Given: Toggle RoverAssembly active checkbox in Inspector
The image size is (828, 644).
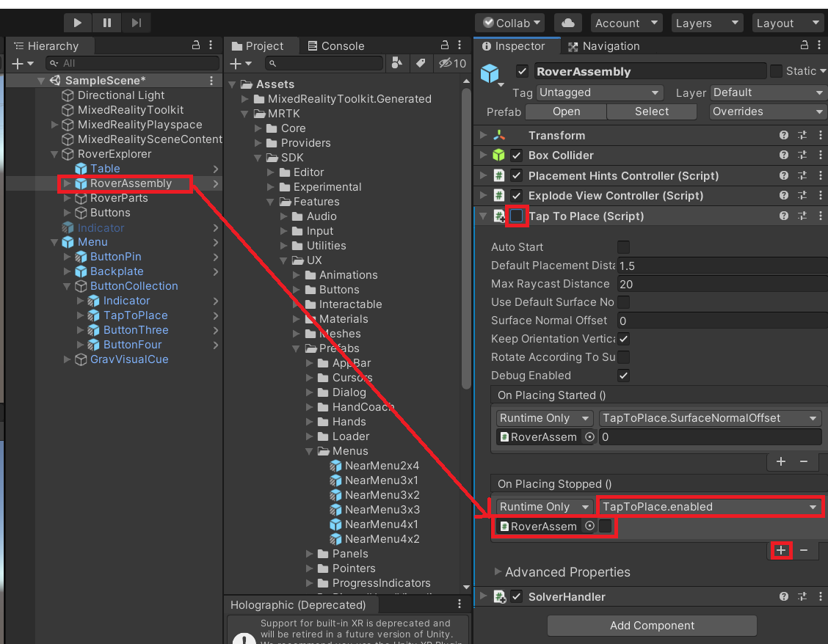Looking at the screenshot, I should pyautogui.click(x=522, y=71).
